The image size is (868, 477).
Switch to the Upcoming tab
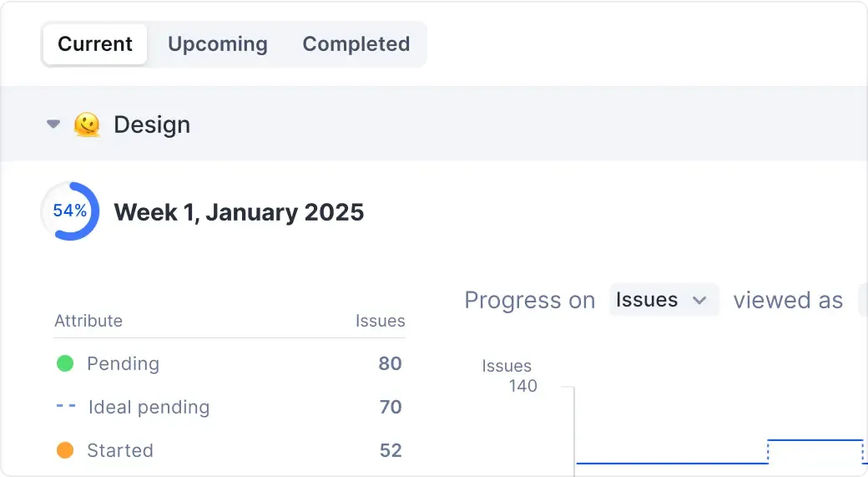point(218,44)
